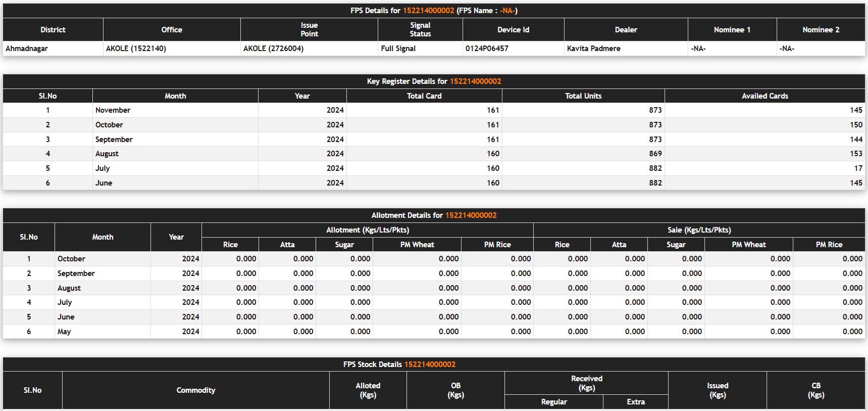Select the Extra sub-header

[636, 402]
